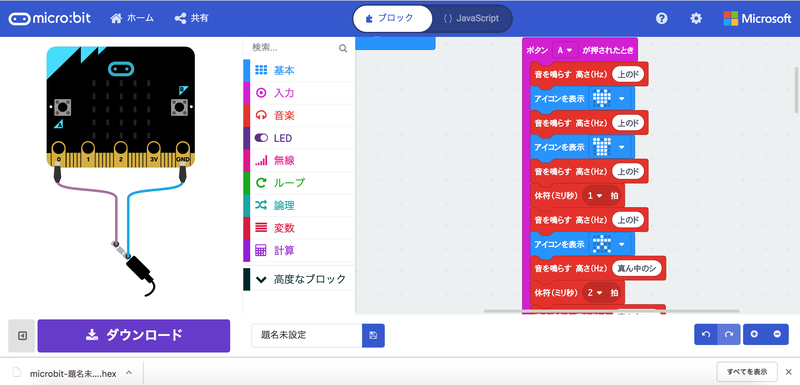Viewport: 800px width, 385px height.
Task: Click the first 上のド tone value
Action: pyautogui.click(x=628, y=74)
